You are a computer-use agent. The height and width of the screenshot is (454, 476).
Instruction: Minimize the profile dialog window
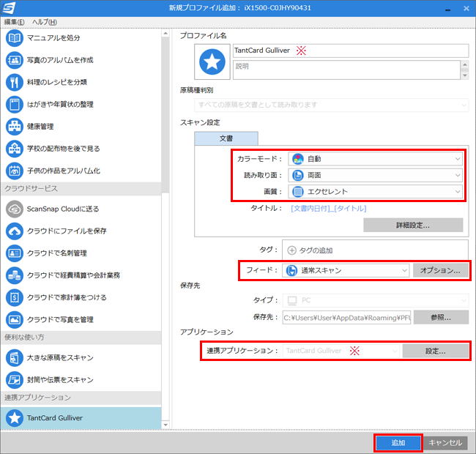click(x=447, y=9)
